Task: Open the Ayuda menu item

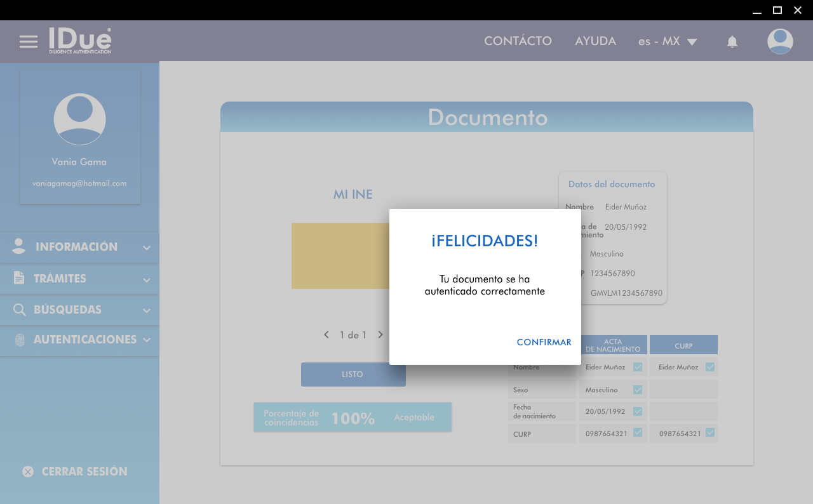Action: point(595,41)
